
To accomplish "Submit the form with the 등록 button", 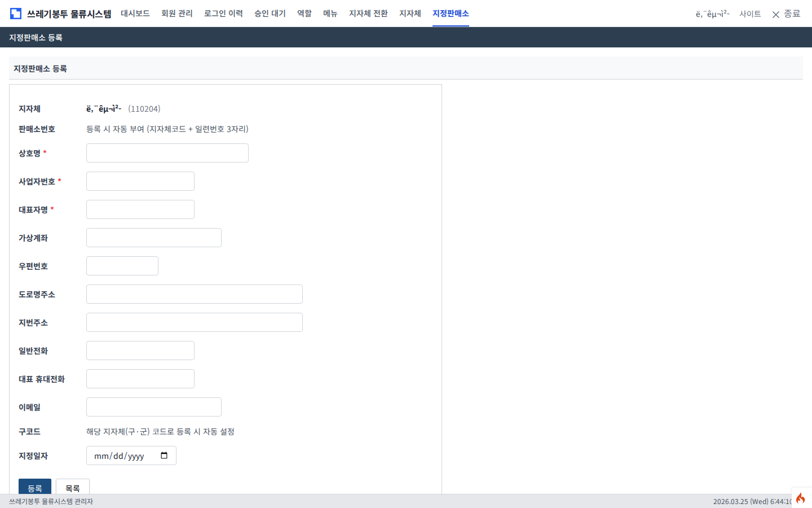I will (34, 487).
